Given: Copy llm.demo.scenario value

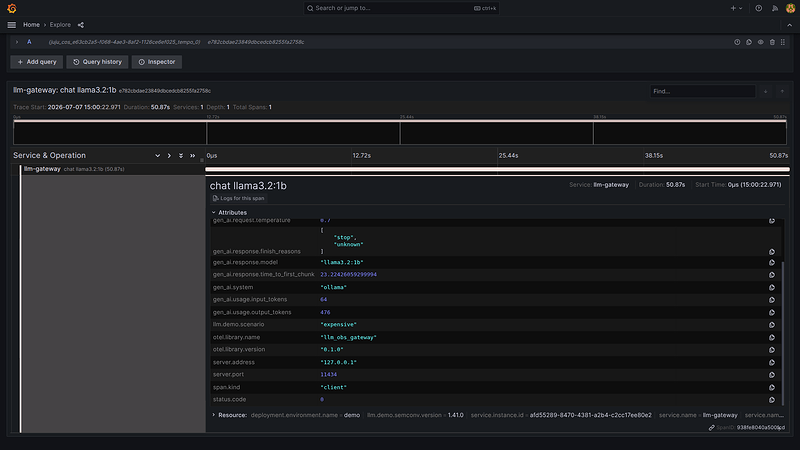Looking at the screenshot, I should [772, 324].
